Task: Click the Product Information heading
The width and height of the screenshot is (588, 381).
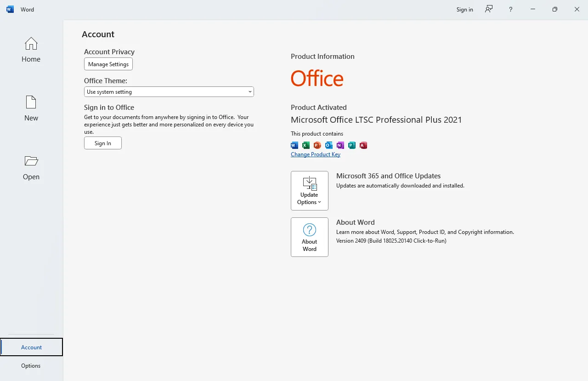Action: pos(322,57)
